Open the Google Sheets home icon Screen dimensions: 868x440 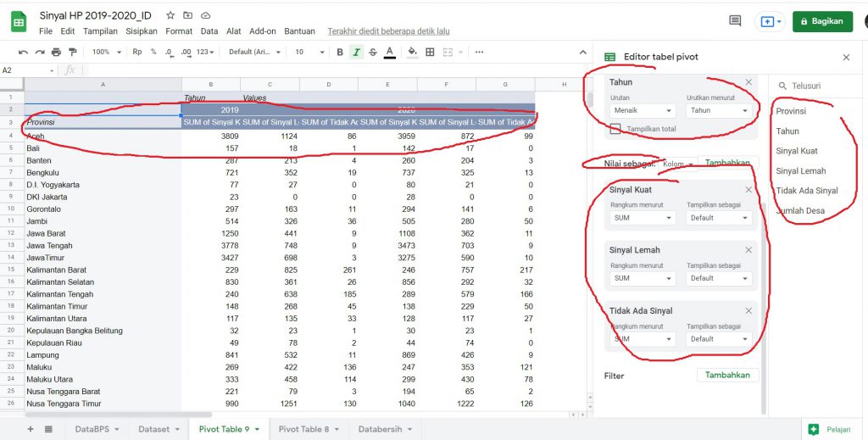(x=19, y=23)
